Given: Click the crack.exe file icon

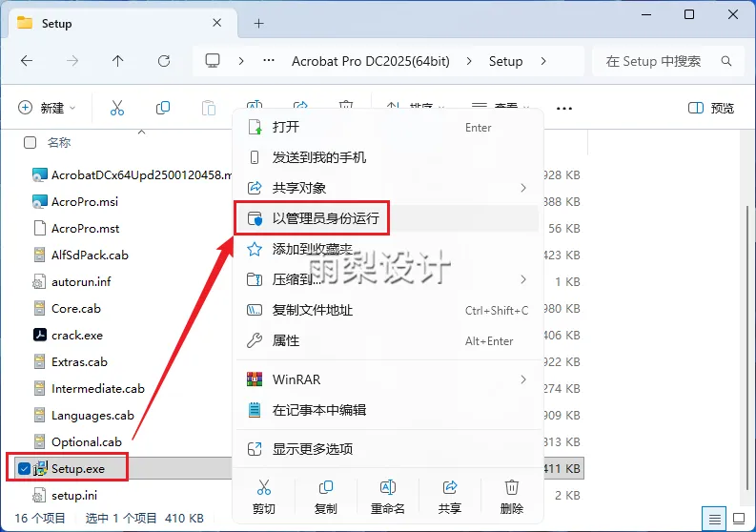Looking at the screenshot, I should [39, 335].
